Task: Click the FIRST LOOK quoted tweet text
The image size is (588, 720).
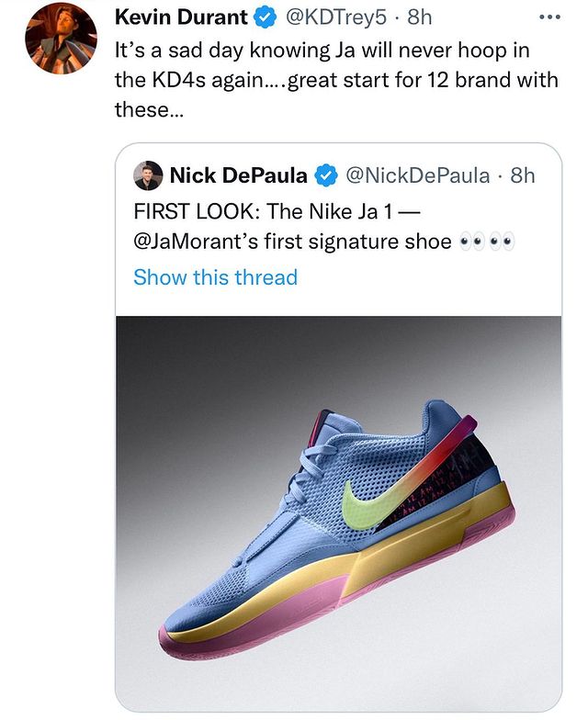Action: click(276, 211)
